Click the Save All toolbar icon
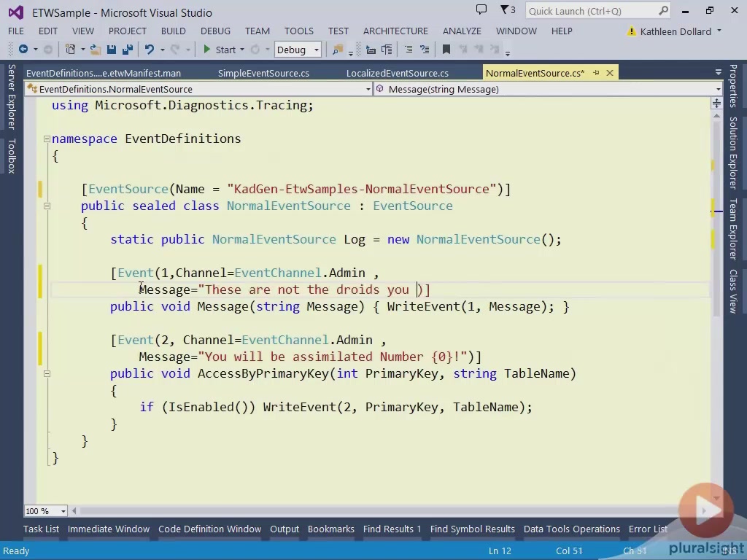The height and width of the screenshot is (560, 747). click(126, 50)
